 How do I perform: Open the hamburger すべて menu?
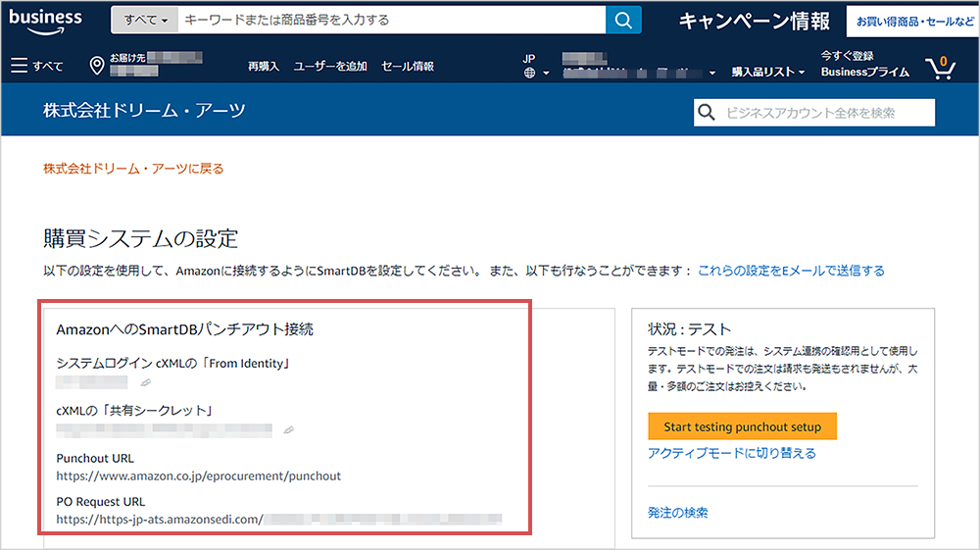[37, 66]
